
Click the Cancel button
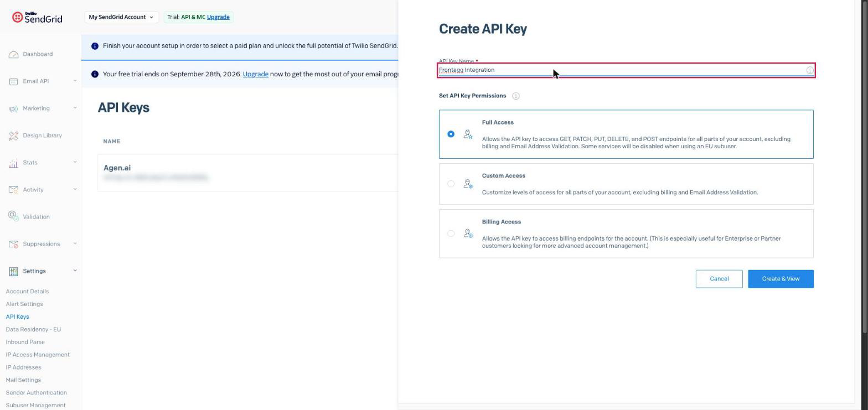[719, 279]
